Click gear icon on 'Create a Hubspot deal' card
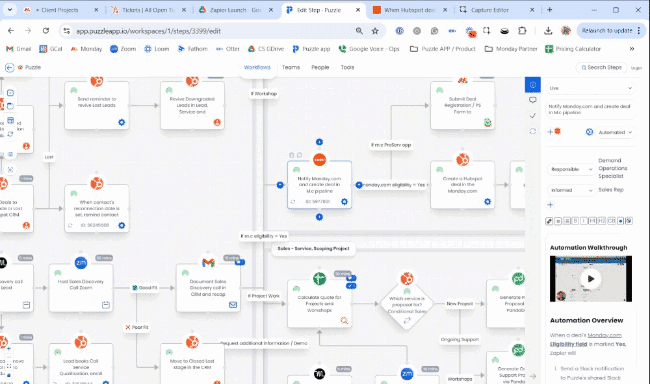This screenshot has width=650, height=384. coord(488,202)
